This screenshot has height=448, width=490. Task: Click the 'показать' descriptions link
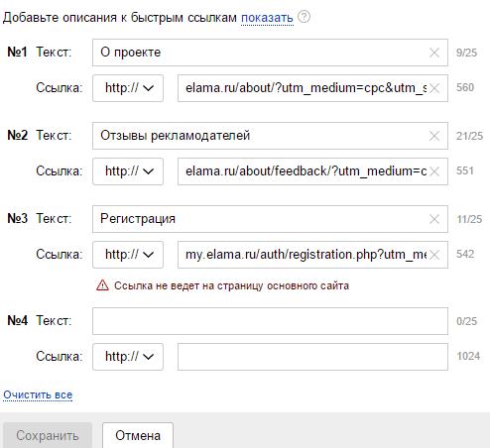267,18
